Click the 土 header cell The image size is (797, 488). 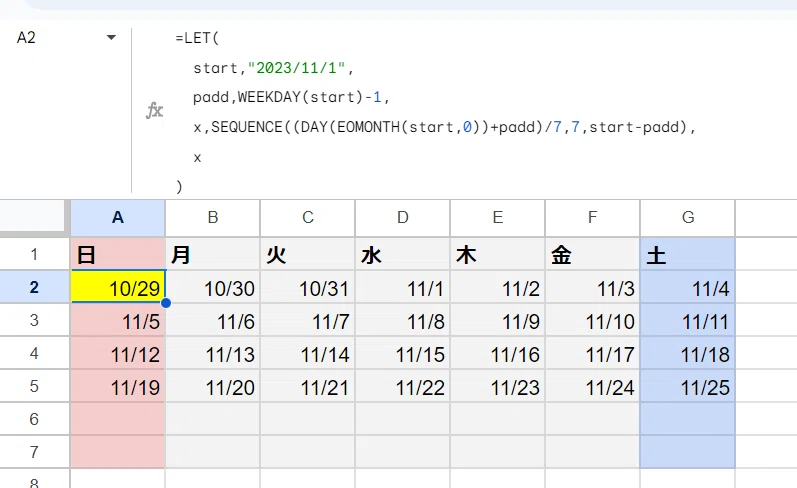tap(688, 254)
